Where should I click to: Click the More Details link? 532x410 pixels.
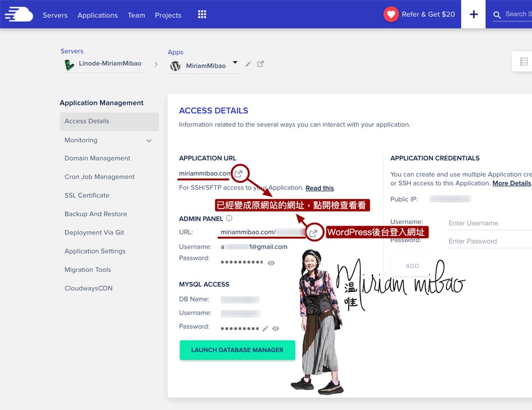pos(512,183)
